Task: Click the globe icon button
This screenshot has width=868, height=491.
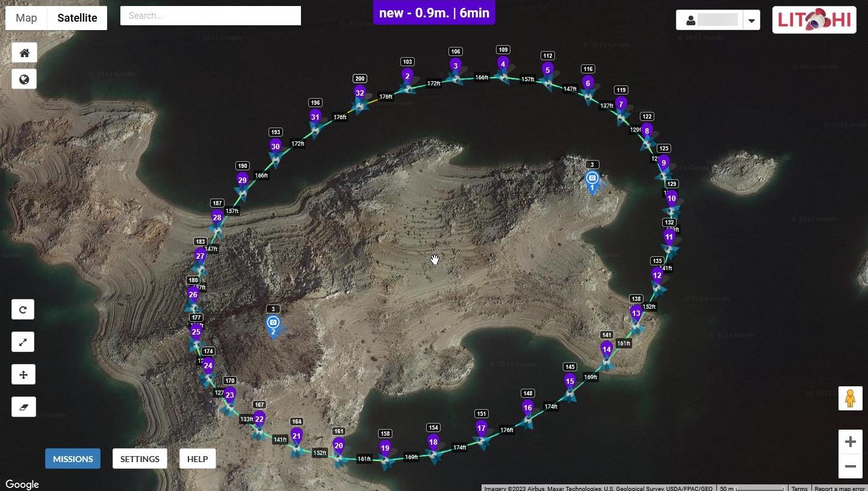Action: coord(24,79)
